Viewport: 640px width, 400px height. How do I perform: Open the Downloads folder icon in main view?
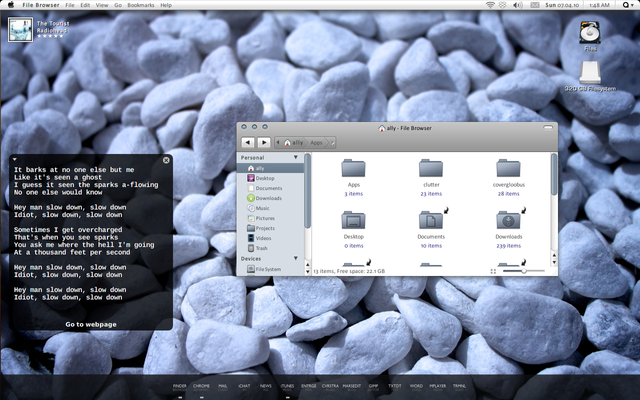tap(508, 219)
